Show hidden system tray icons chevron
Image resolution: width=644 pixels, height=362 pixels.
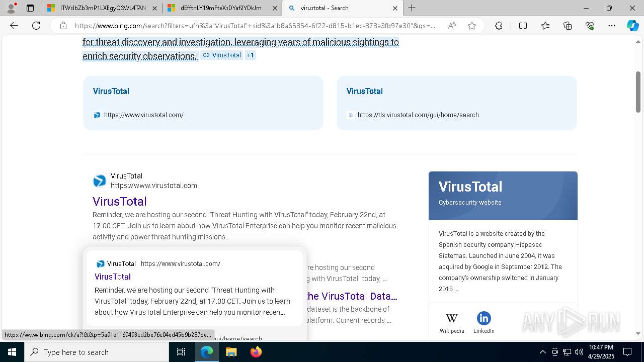542,352
